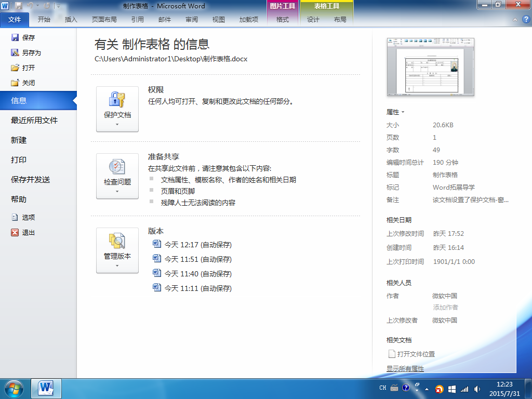Click the Word taskbar button
This screenshot has height=399, width=532.
46,389
